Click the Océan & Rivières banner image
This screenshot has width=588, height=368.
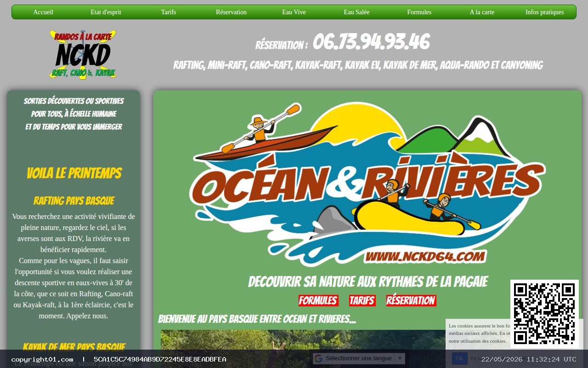click(367, 184)
